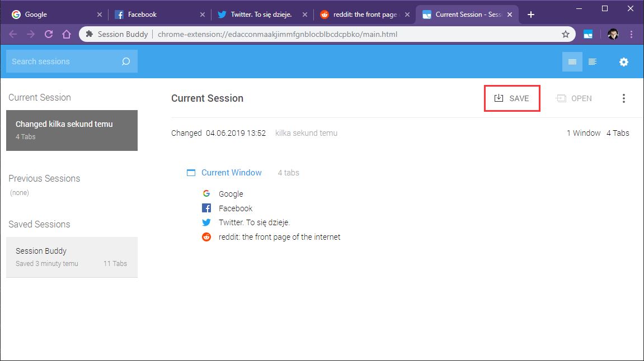The height and width of the screenshot is (361, 644).
Task: Open the Facebook entry in the session
Action: coord(236,208)
